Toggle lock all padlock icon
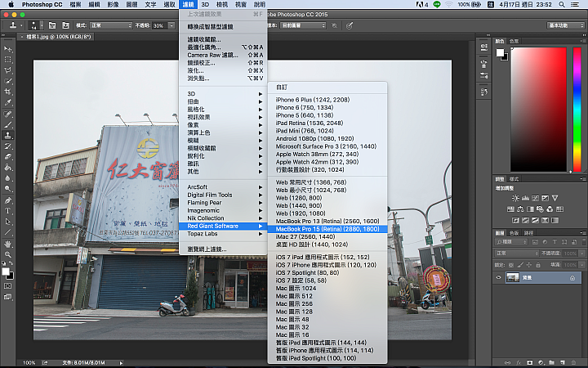588x368 pixels. point(538,265)
